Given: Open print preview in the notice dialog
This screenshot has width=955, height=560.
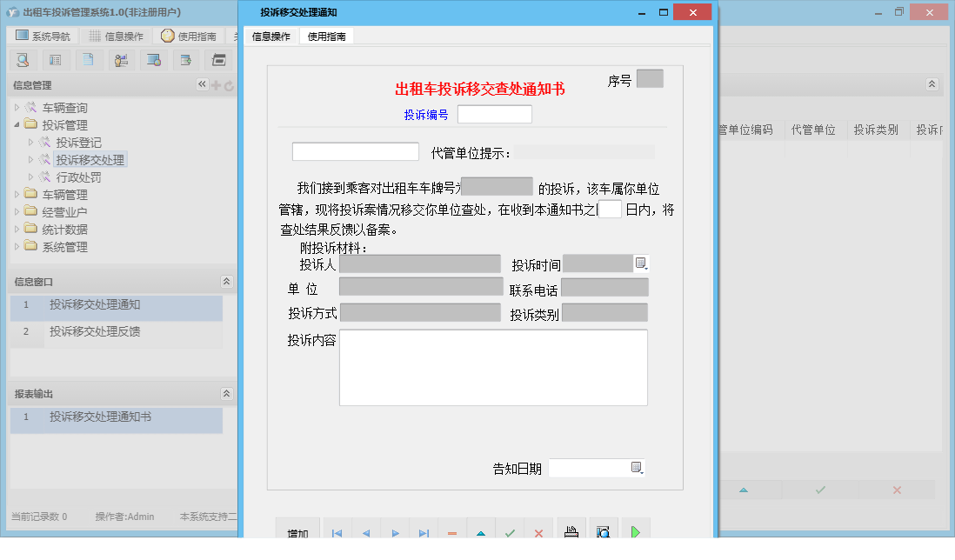Looking at the screenshot, I should [601, 530].
